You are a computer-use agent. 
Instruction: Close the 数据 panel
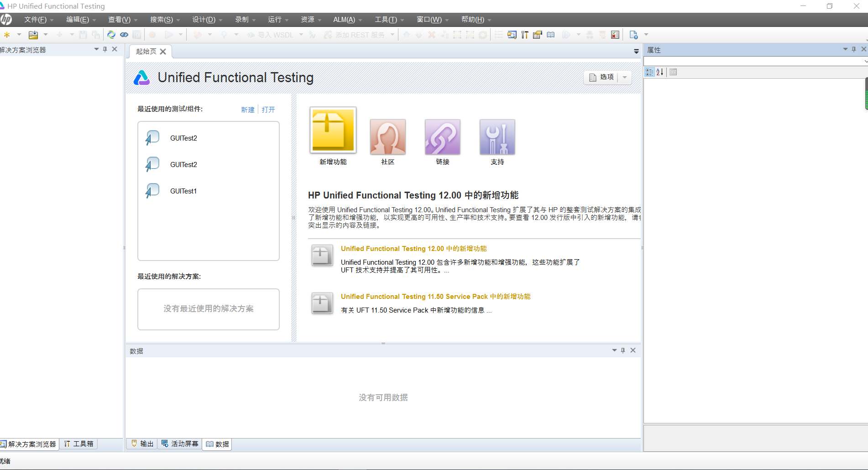(633, 350)
